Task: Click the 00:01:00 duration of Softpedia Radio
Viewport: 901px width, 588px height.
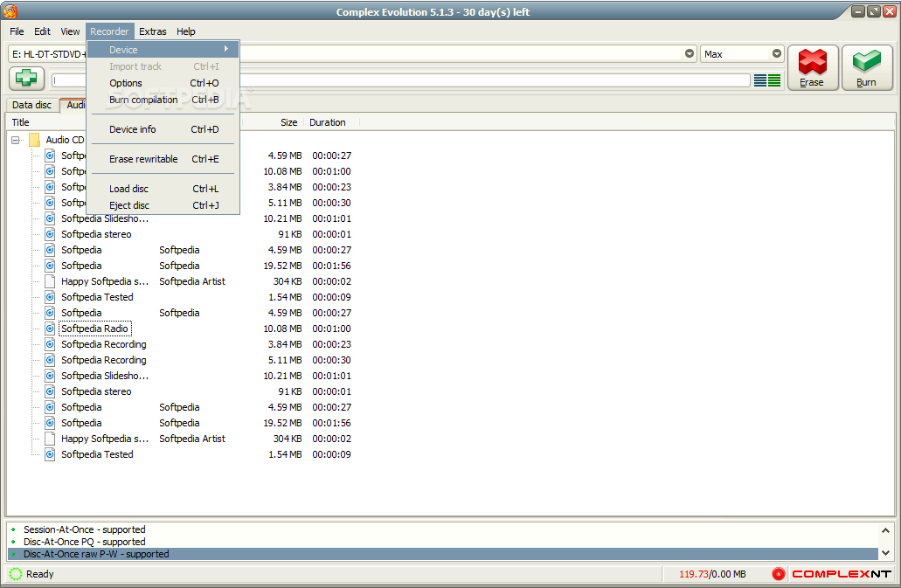Action: coord(331,329)
